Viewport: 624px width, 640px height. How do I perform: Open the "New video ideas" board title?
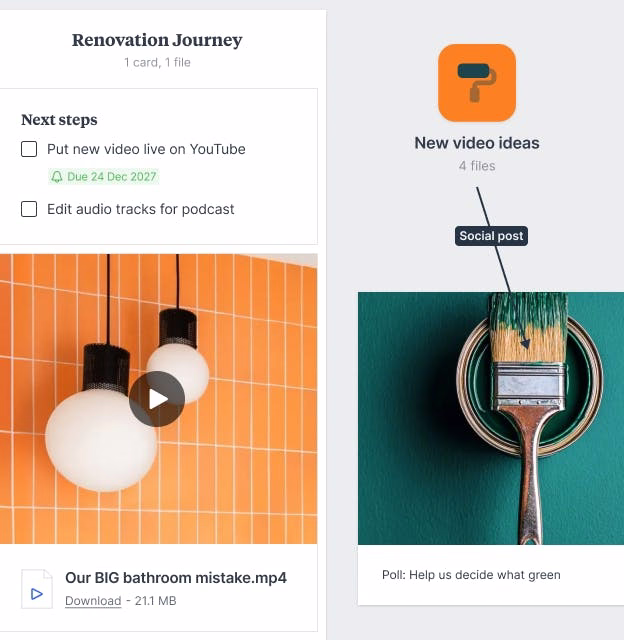476,143
